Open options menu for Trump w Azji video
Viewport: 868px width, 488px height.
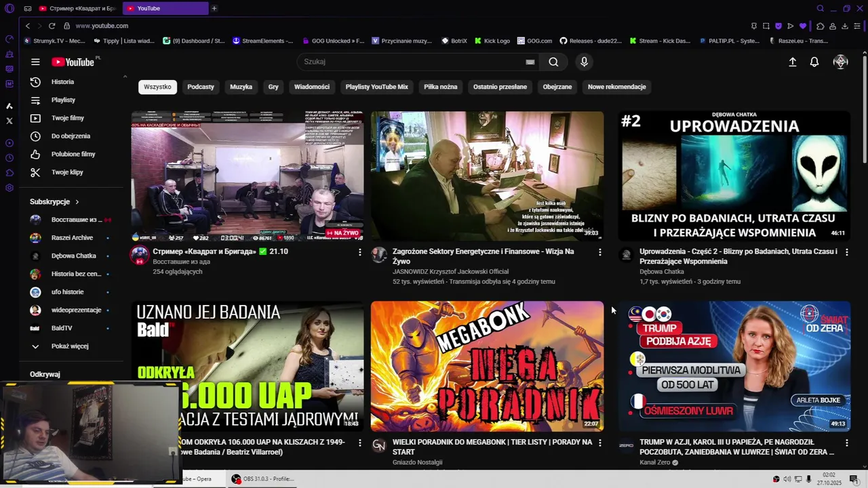[846, 443]
